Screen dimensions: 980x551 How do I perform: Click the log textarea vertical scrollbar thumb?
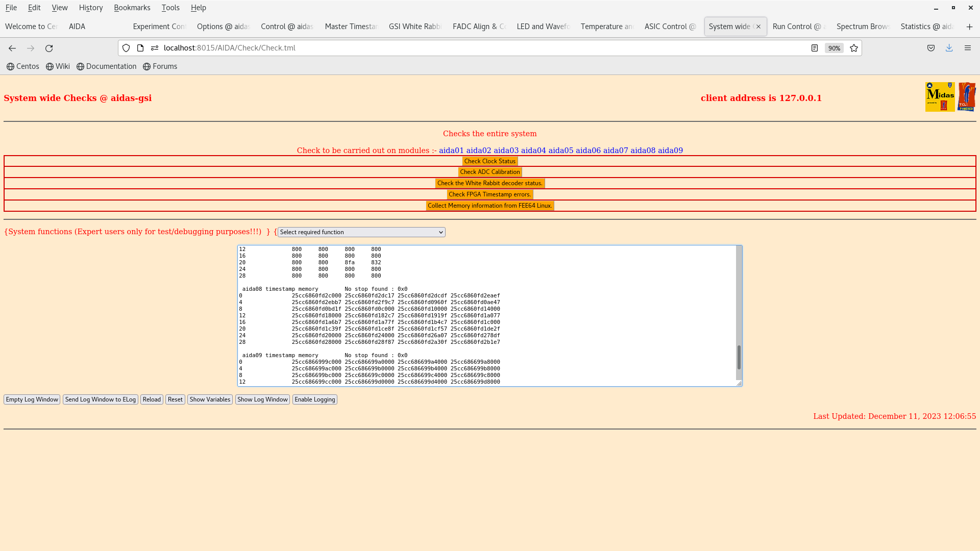(x=739, y=357)
